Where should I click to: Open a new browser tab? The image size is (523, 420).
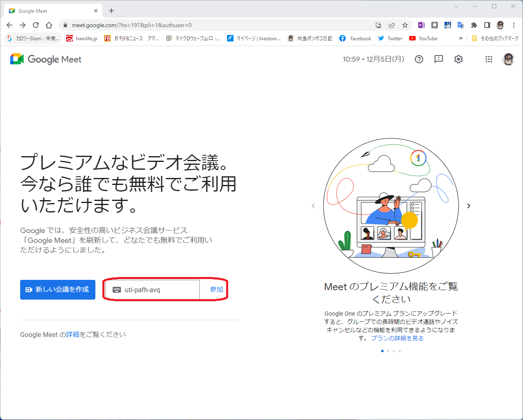(x=111, y=11)
